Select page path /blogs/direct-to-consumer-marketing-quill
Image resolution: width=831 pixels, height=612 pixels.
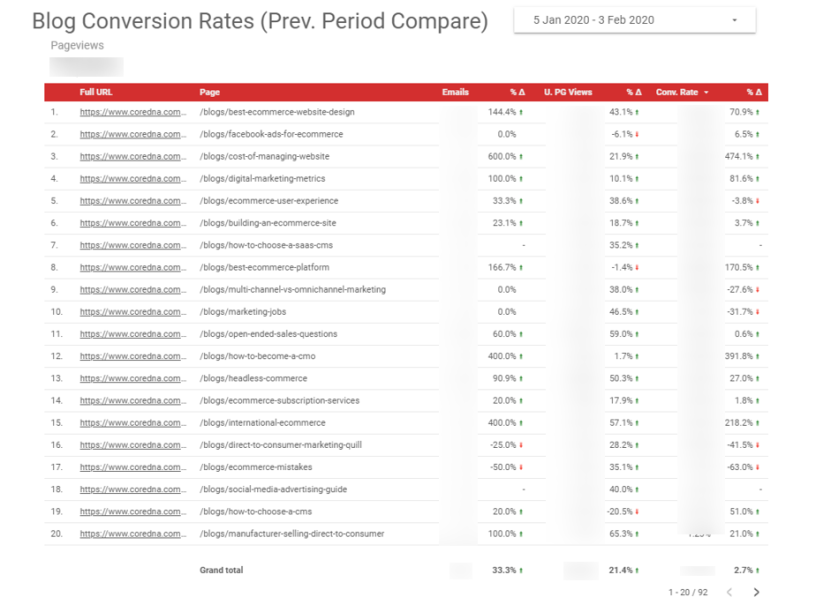(x=281, y=445)
